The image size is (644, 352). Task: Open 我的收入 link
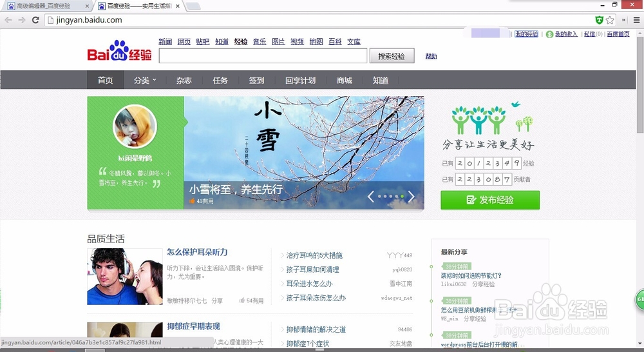tap(566, 34)
